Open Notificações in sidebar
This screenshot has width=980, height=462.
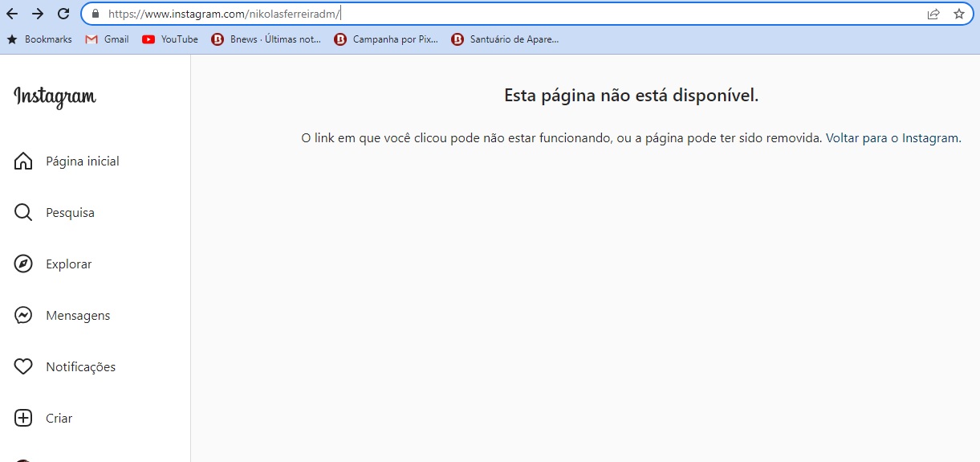pos(81,367)
